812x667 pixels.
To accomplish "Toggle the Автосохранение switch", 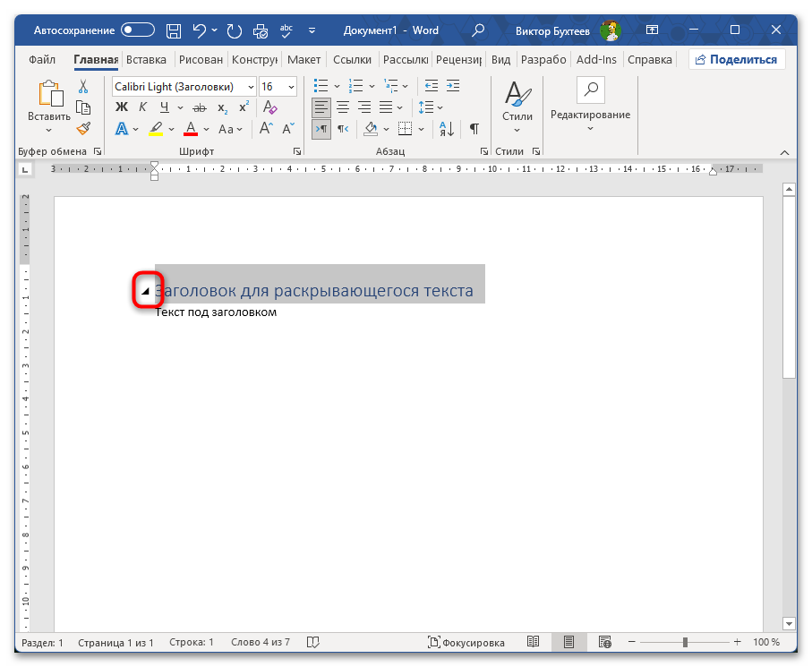I will pyautogui.click(x=138, y=30).
